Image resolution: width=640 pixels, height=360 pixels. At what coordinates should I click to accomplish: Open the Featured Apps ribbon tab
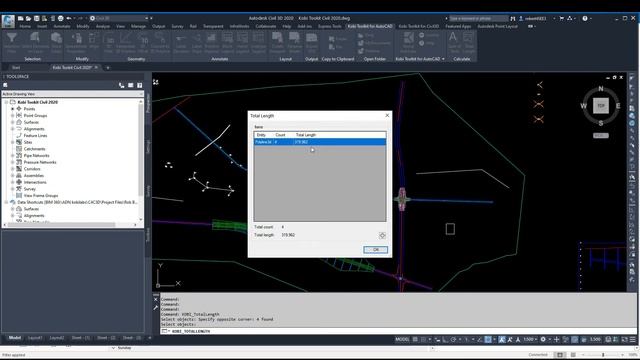point(458,26)
